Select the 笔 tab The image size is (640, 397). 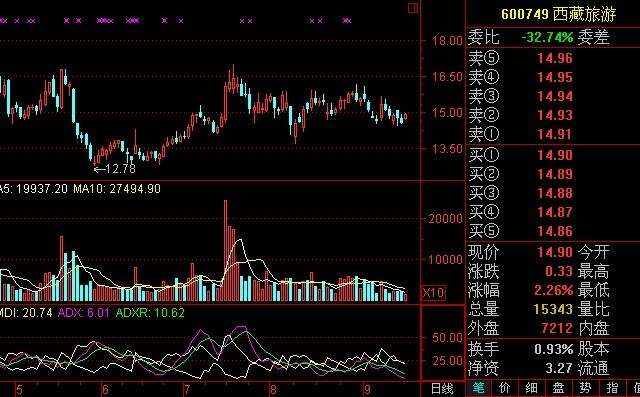coord(478,388)
